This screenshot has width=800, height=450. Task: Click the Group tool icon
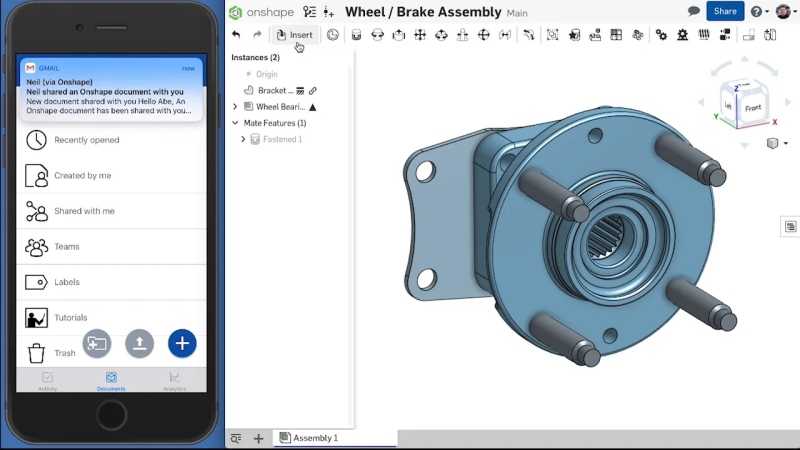click(553, 35)
